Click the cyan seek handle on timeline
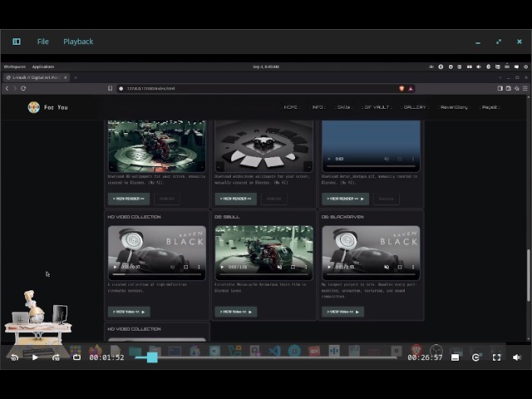Image resolution: width=532 pixels, height=399 pixels. (x=152, y=357)
